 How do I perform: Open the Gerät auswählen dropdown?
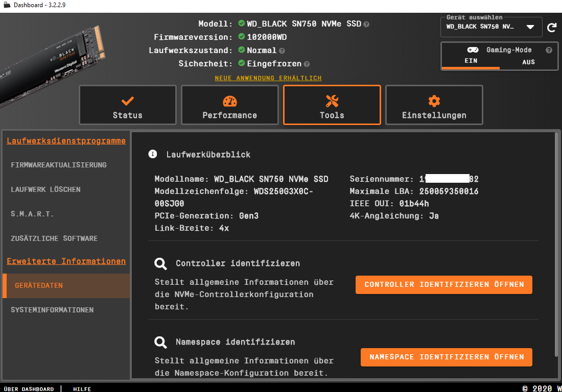click(x=491, y=27)
